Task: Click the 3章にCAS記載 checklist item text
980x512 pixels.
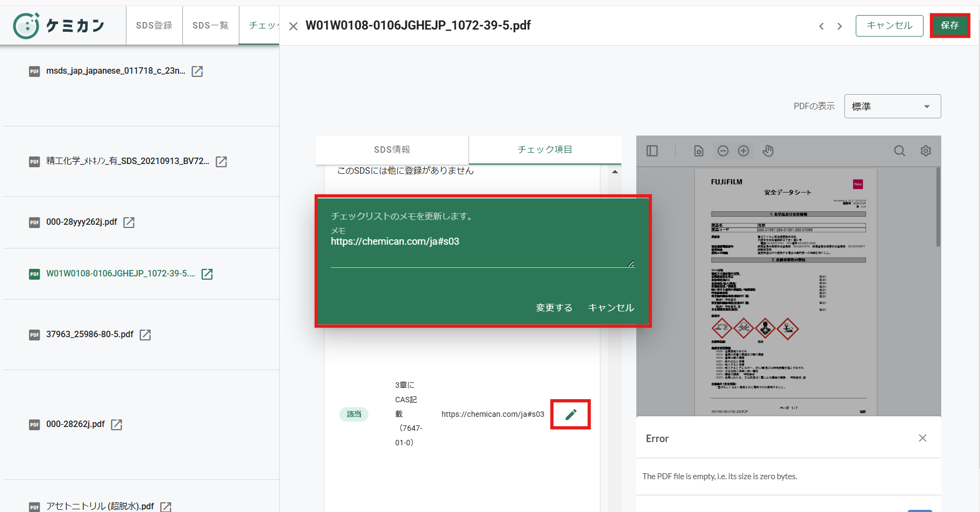Action: pos(409,414)
